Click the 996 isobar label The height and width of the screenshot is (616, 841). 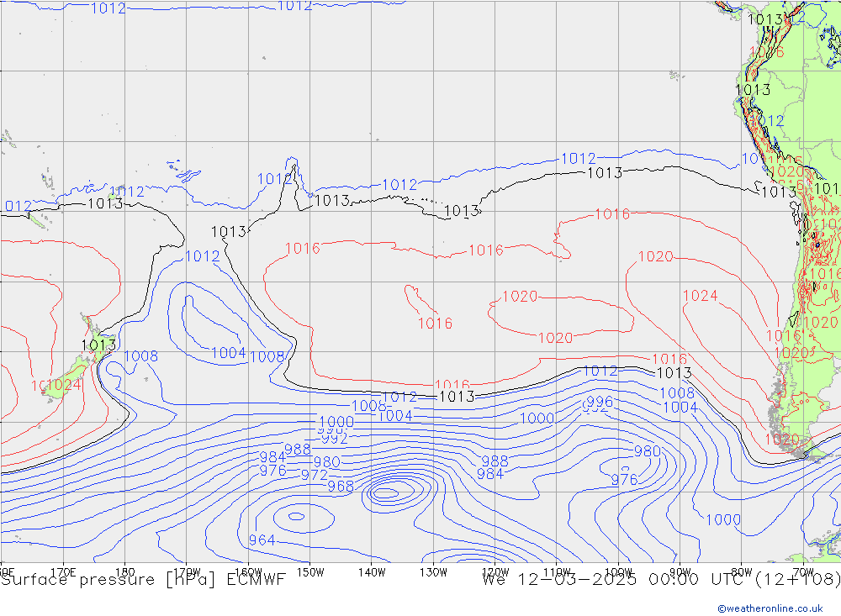[600, 402]
